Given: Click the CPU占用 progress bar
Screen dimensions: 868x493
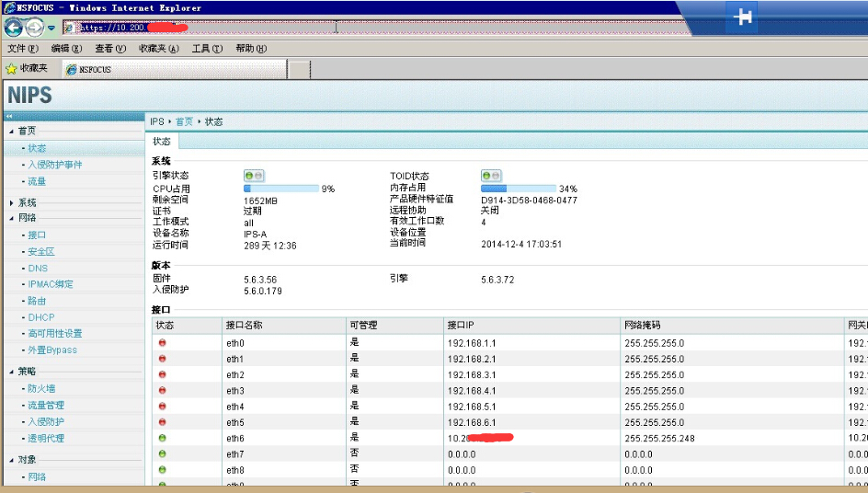Looking at the screenshot, I should click(x=281, y=189).
